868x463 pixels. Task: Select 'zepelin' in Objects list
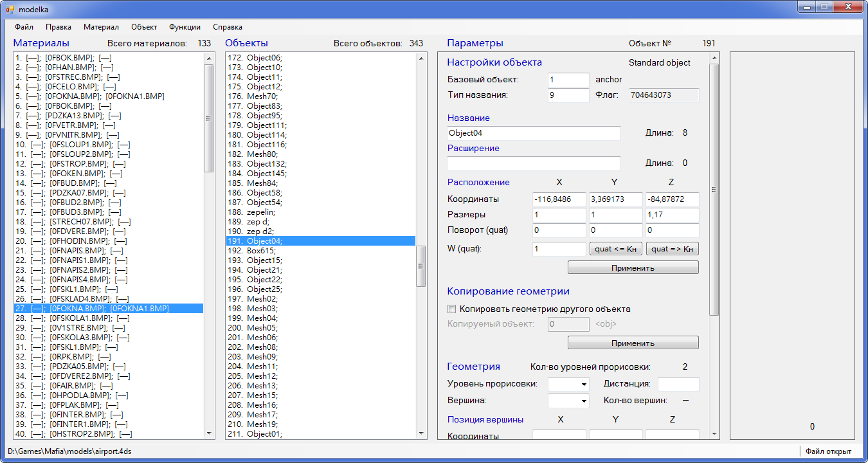point(261,212)
